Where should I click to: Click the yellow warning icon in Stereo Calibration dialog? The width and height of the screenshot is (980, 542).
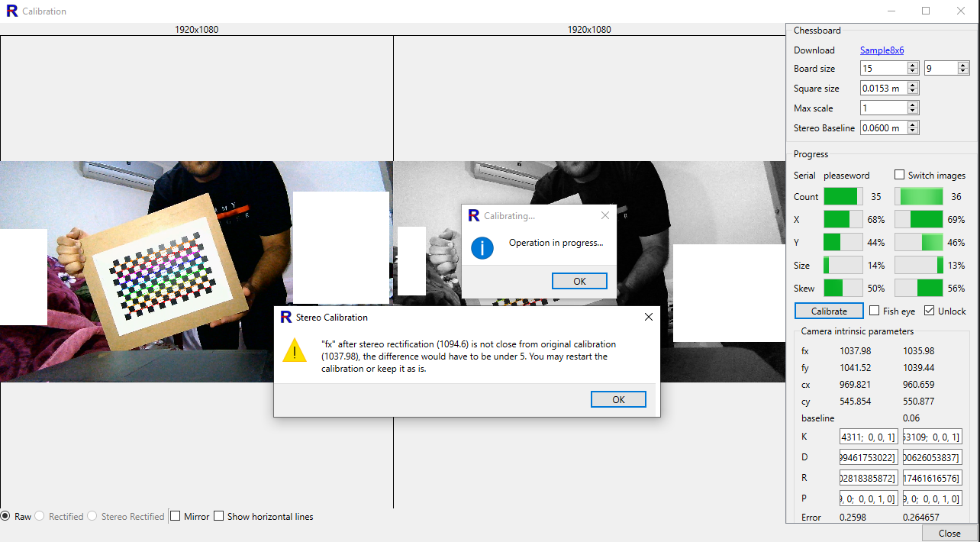(x=295, y=350)
